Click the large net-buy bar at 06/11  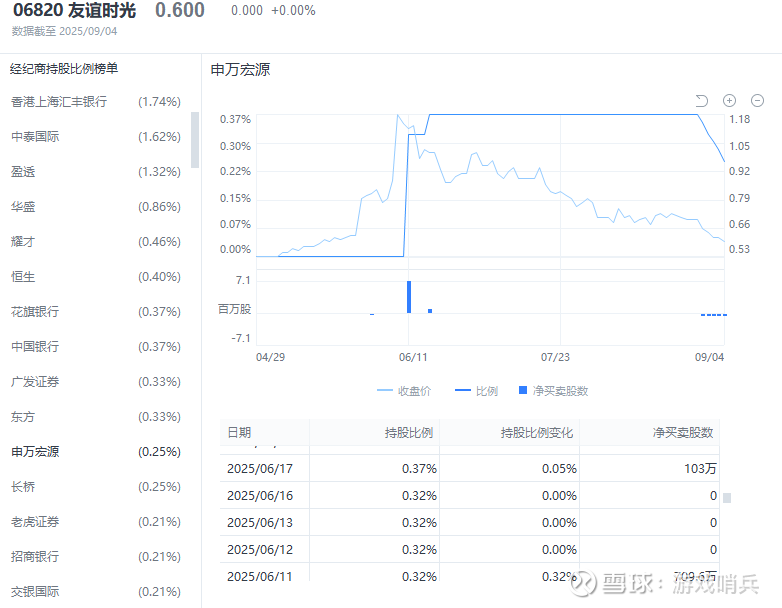[x=409, y=297]
